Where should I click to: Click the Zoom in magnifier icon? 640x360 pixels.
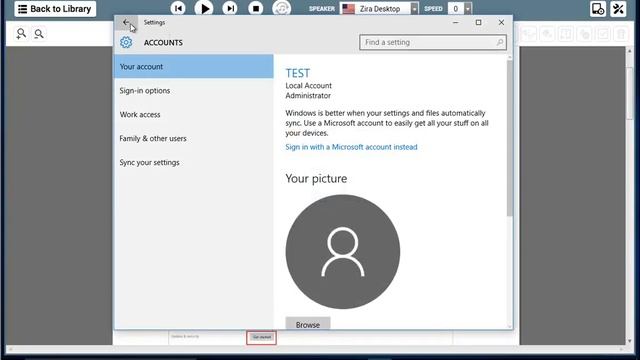point(21,33)
